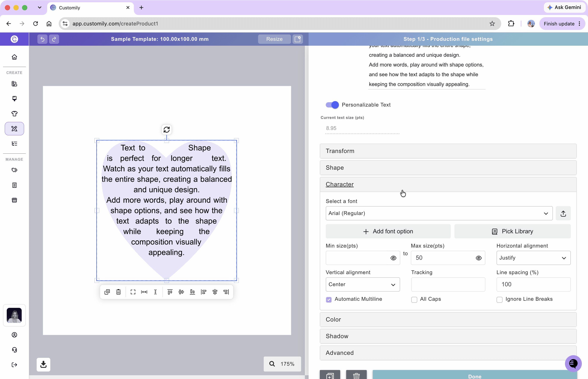This screenshot has width=588, height=379.
Task: Uncheck Automatic Multiline checkbox
Action: pos(329,299)
